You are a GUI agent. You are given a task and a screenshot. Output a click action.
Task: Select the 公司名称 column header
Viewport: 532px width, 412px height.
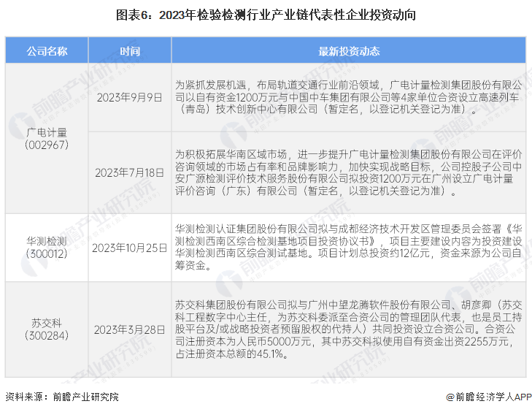pyautogui.click(x=47, y=51)
